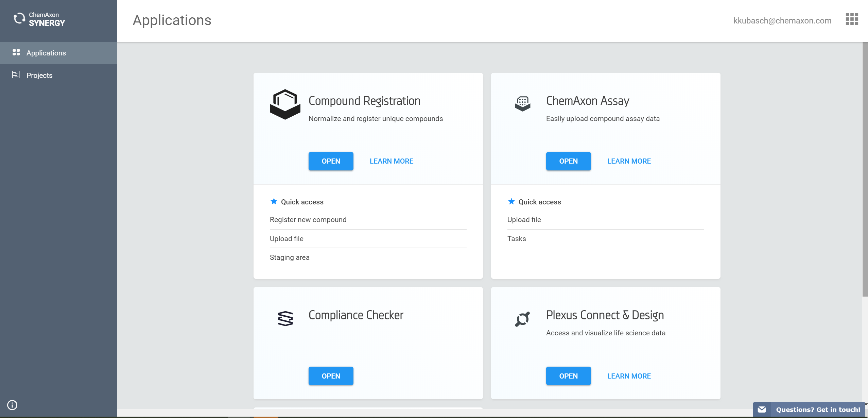Viewport: 868px width, 418px height.
Task: Click the envelope icon in contact widget
Action: pyautogui.click(x=762, y=409)
